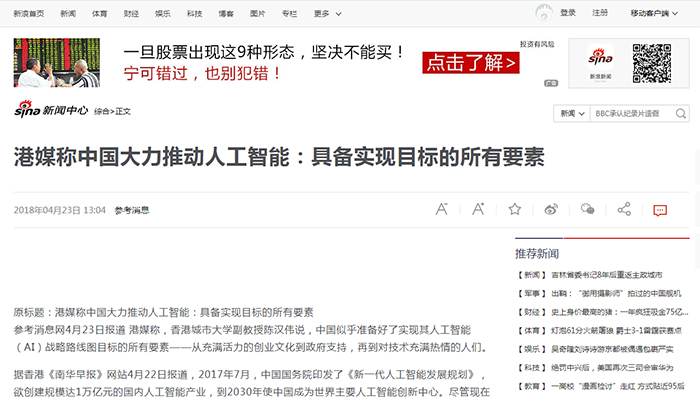Click the red 点击了解 ad button

[x=471, y=62]
